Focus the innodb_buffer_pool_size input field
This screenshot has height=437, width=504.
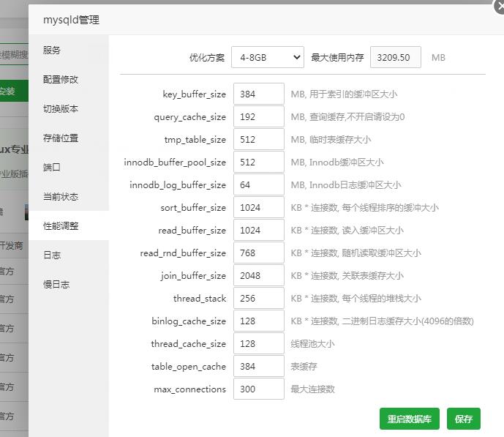click(259, 162)
